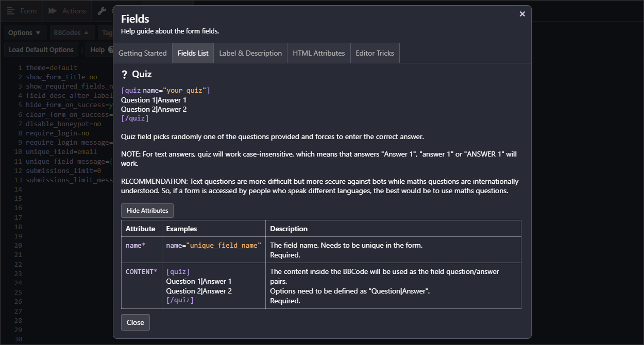Collapse the BBCodes panel
Image resolution: width=644 pixels, height=345 pixels.
pyautogui.click(x=72, y=32)
